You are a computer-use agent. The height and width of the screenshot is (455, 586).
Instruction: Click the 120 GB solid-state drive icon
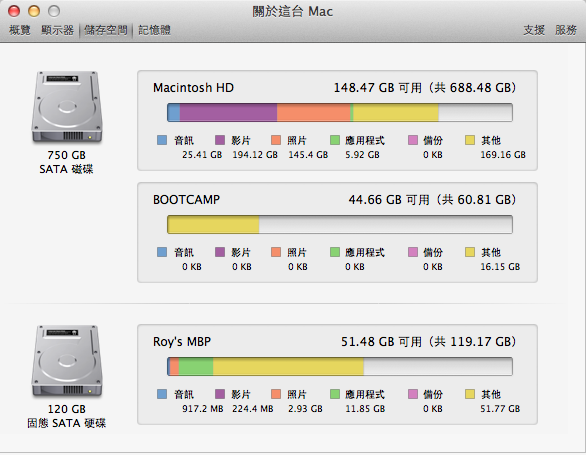point(67,362)
